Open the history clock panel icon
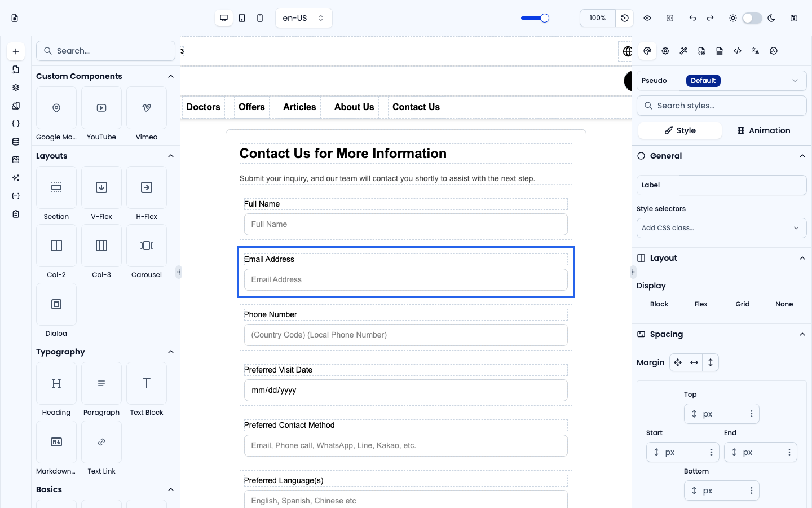Screen dimensions: 812x508 (x=774, y=51)
